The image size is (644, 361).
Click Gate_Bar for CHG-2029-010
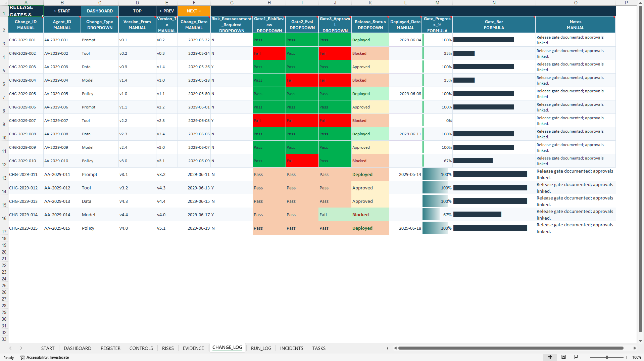click(x=494, y=161)
